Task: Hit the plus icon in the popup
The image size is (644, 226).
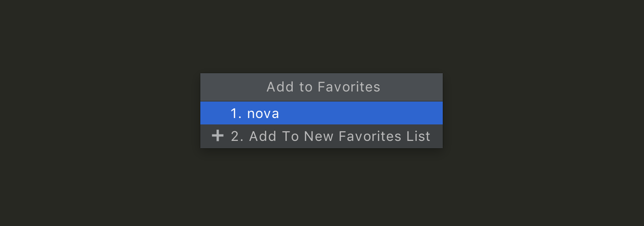Action: coord(218,136)
